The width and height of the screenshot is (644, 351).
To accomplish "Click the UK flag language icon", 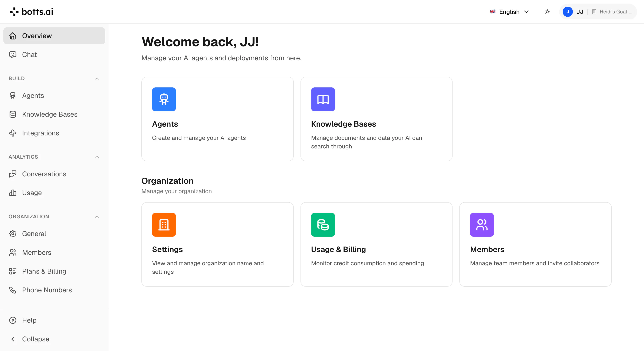I will tap(493, 12).
